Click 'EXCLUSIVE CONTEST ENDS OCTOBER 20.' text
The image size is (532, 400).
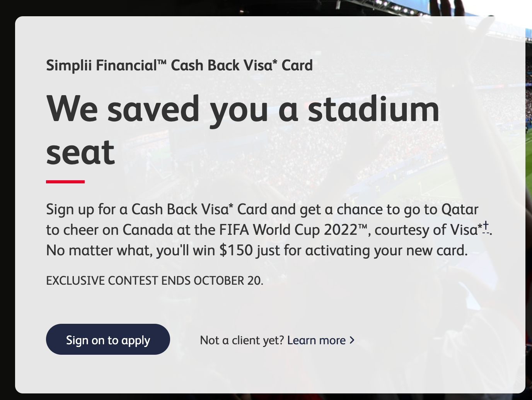[155, 280]
